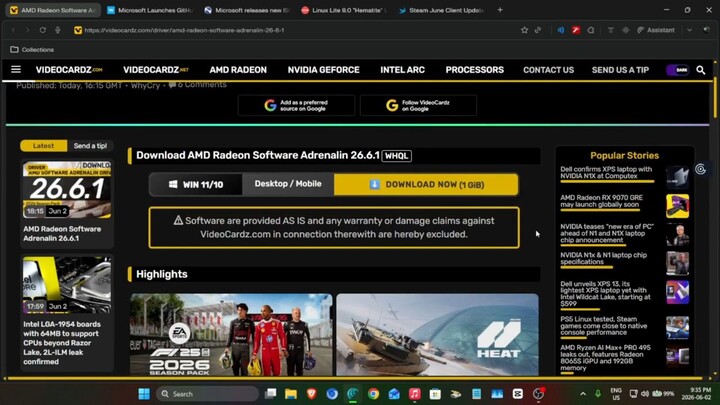Show hidden system tray icons

point(583,394)
